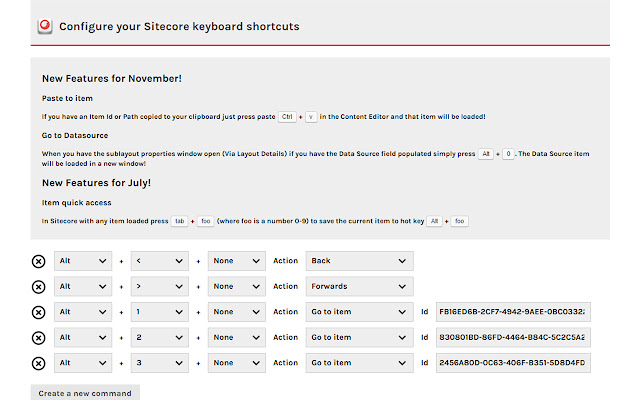
Task: Edit the Id field starting with 830801BD
Action: [513, 338]
